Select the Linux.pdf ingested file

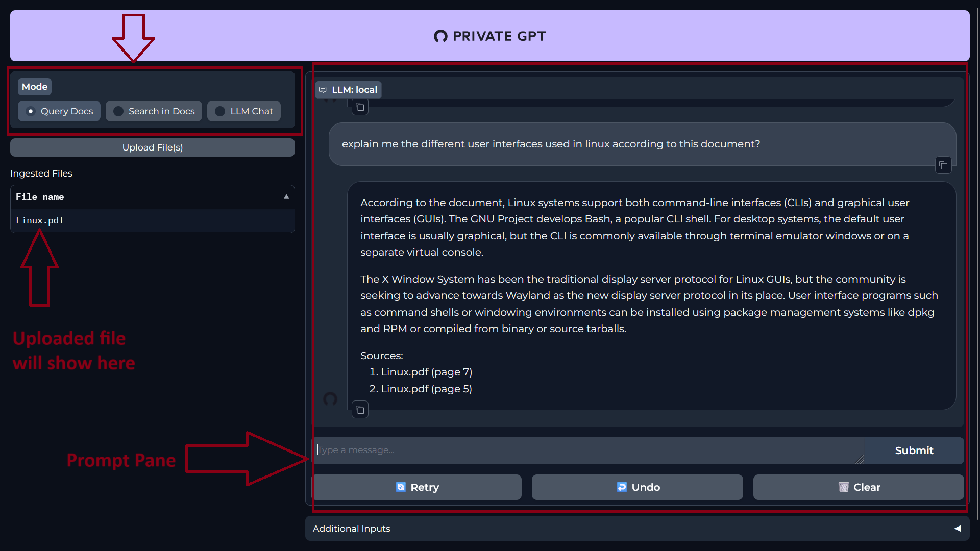tap(39, 220)
